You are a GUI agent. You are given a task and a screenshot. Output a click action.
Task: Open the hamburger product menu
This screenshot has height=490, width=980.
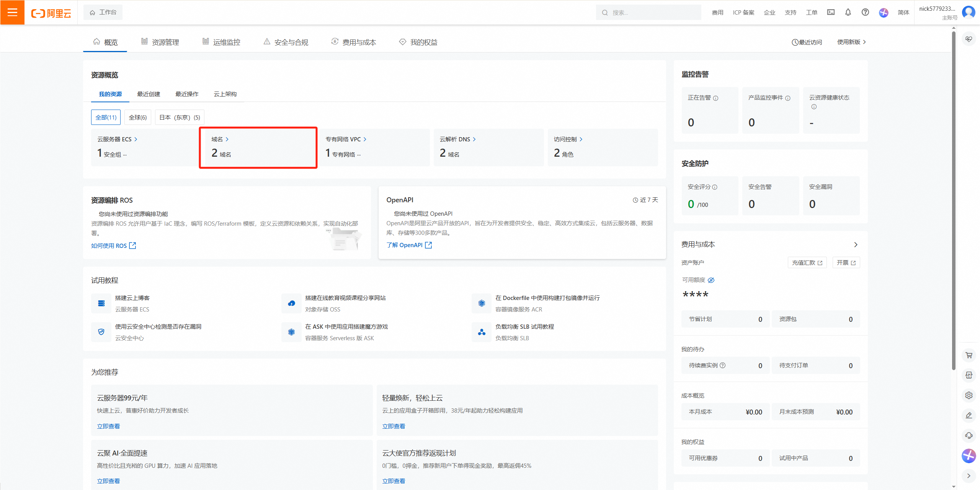(12, 12)
